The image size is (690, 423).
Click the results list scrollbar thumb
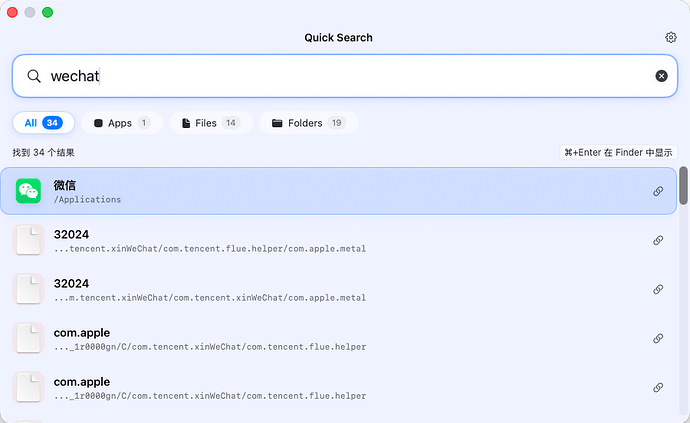coord(683,186)
